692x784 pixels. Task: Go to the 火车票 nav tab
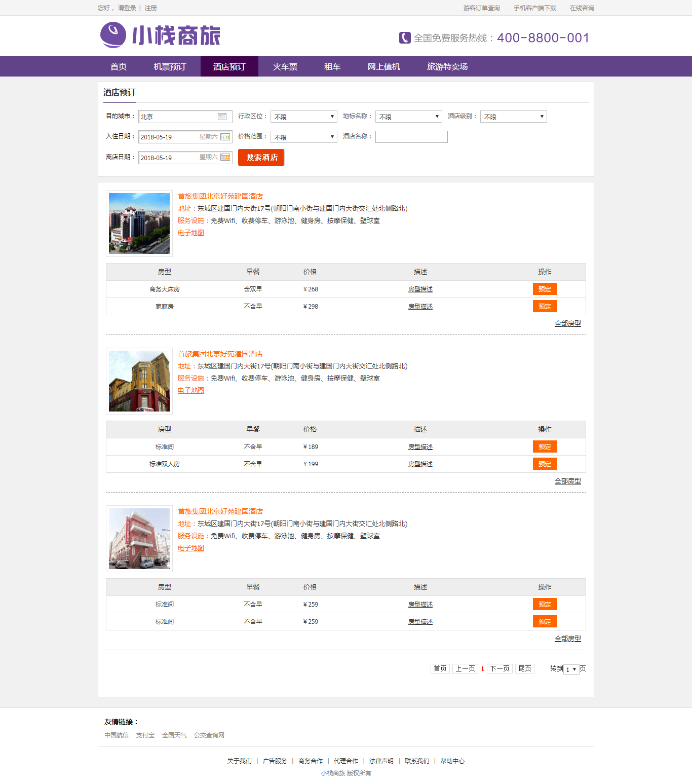point(285,67)
